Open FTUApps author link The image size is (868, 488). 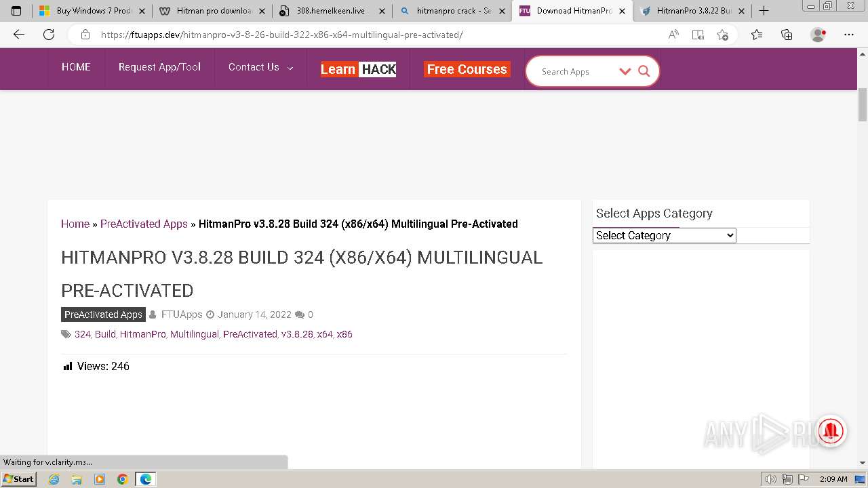182,314
